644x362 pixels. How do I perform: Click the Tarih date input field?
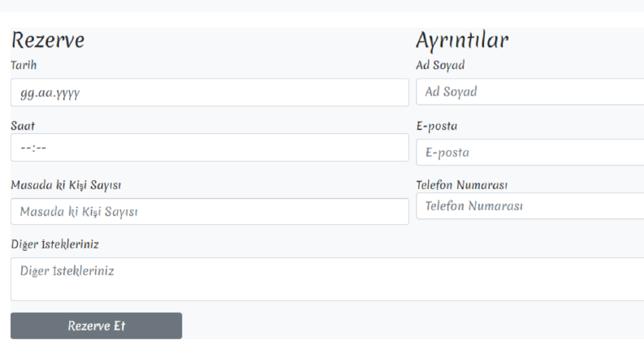click(210, 93)
